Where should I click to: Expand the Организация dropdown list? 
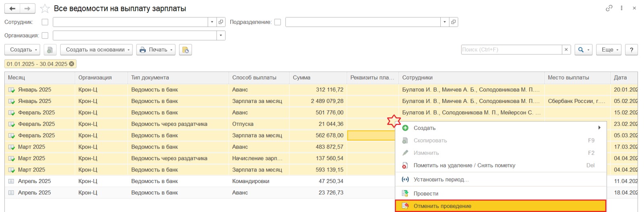coord(221,35)
